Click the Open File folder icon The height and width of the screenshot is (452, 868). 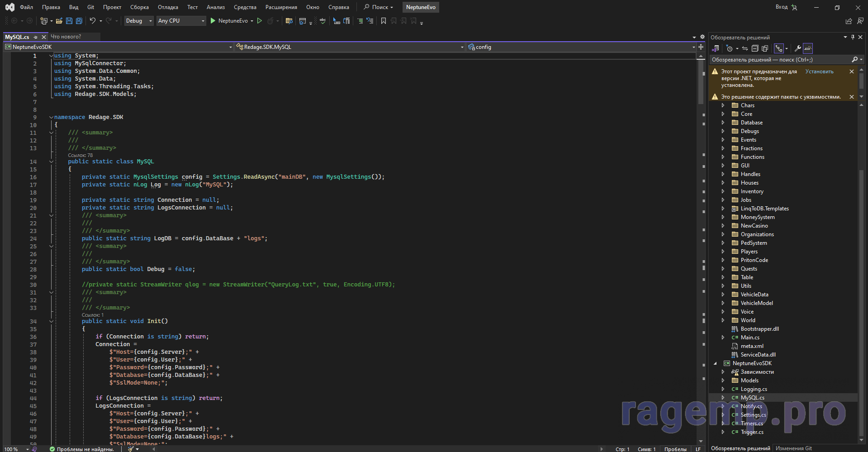tap(59, 21)
